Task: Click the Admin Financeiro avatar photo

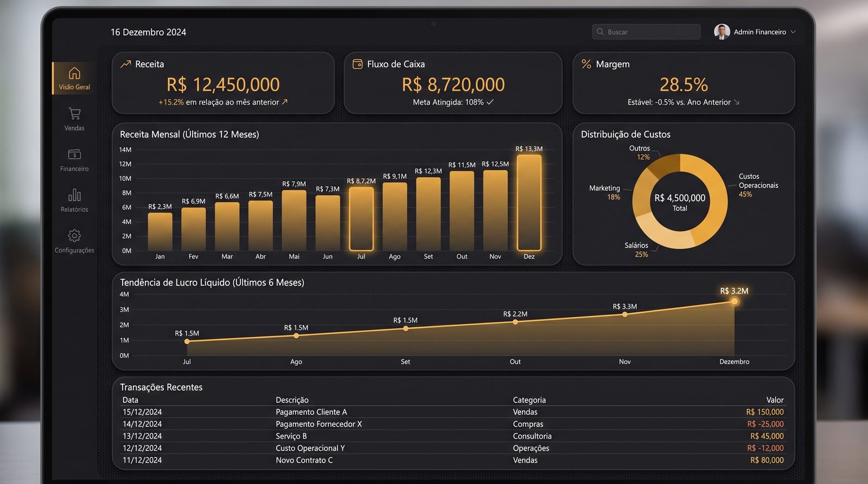Action: 722,32
